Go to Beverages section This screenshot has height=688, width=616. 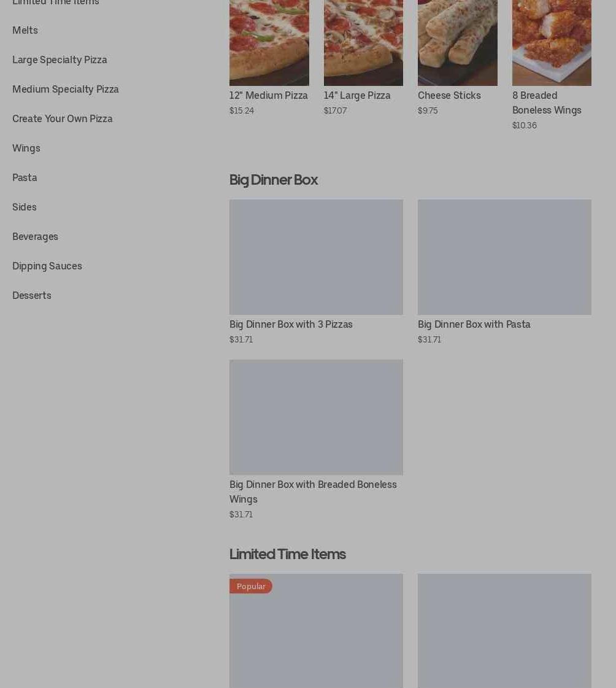point(35,236)
